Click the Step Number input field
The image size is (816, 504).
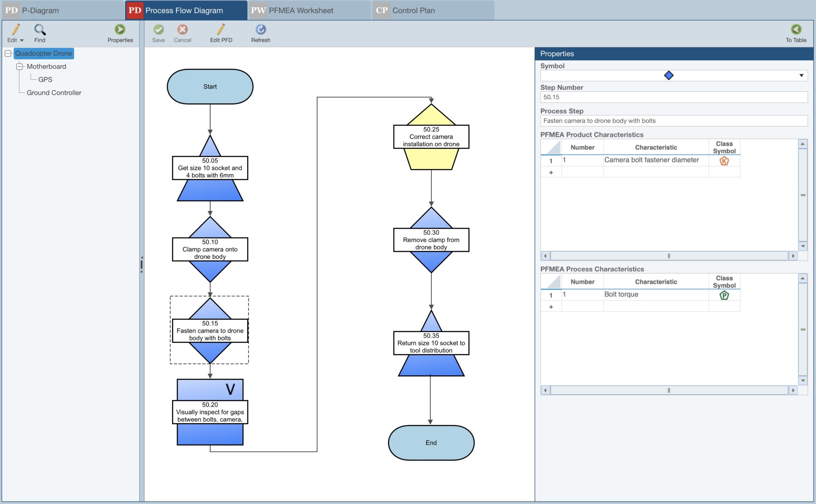(673, 97)
